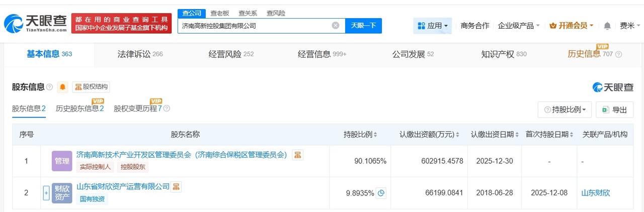Open the 应用 dropdown menu
Viewport: 644px width, 212px height.
point(433,26)
